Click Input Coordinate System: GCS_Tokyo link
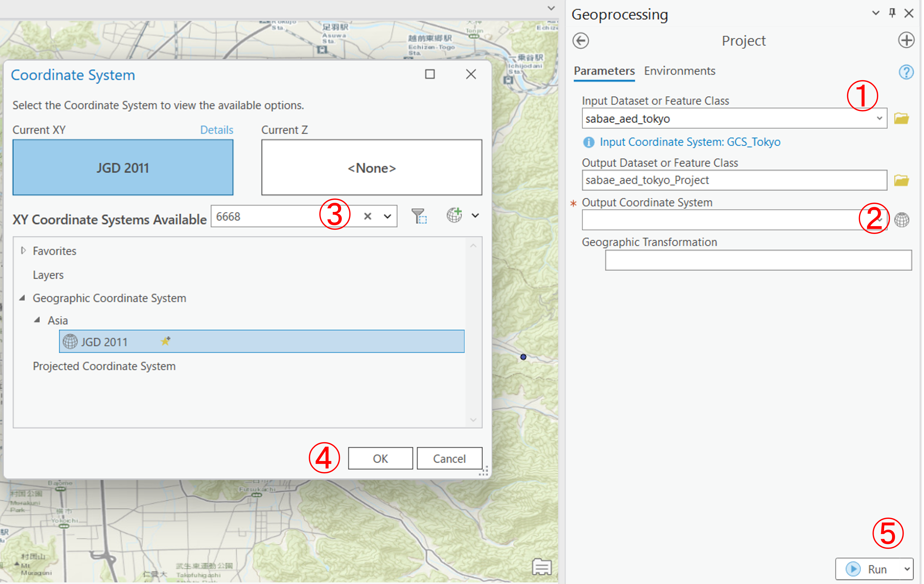Viewport: 924px width, 584px height. [690, 142]
